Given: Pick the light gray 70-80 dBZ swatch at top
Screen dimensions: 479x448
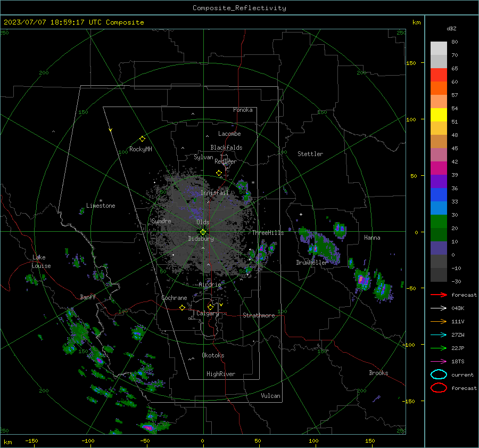Looking at the screenshot, I should pos(439,48).
